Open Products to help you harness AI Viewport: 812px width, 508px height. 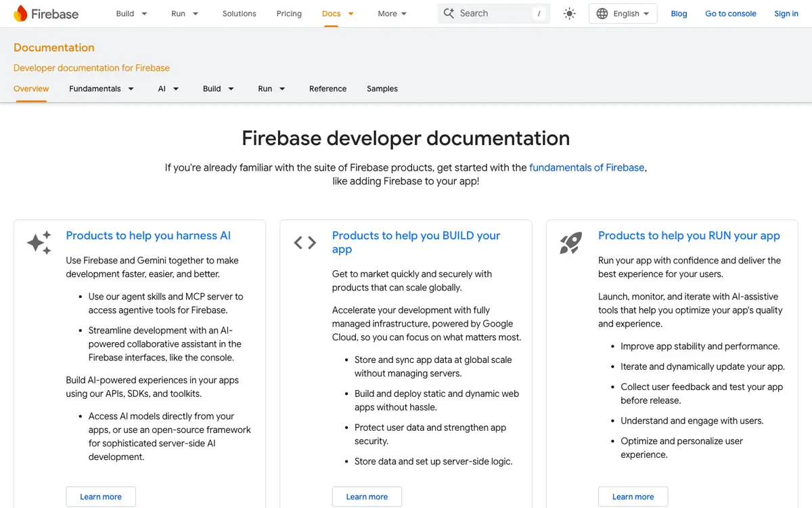click(x=148, y=236)
